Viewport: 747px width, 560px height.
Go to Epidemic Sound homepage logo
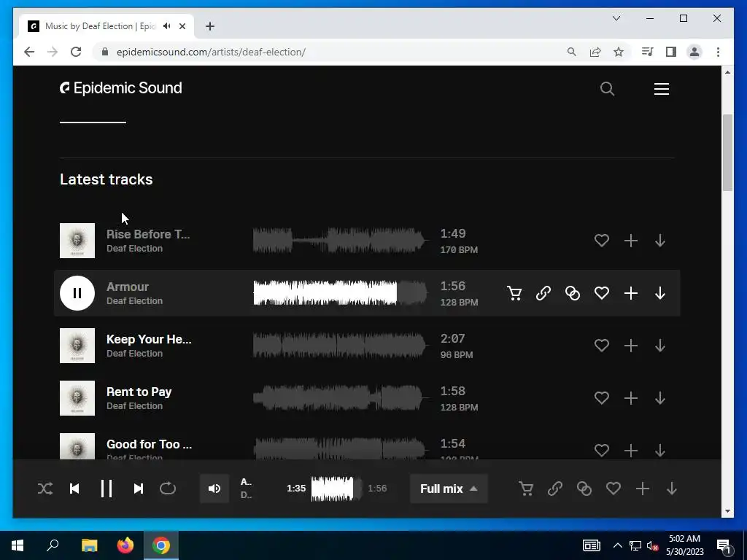coord(121,88)
